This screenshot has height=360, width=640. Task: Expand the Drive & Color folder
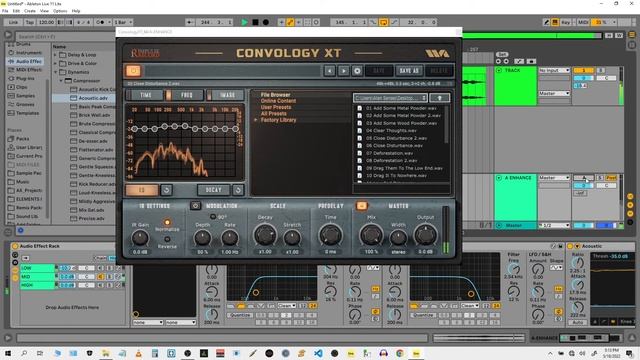55,63
